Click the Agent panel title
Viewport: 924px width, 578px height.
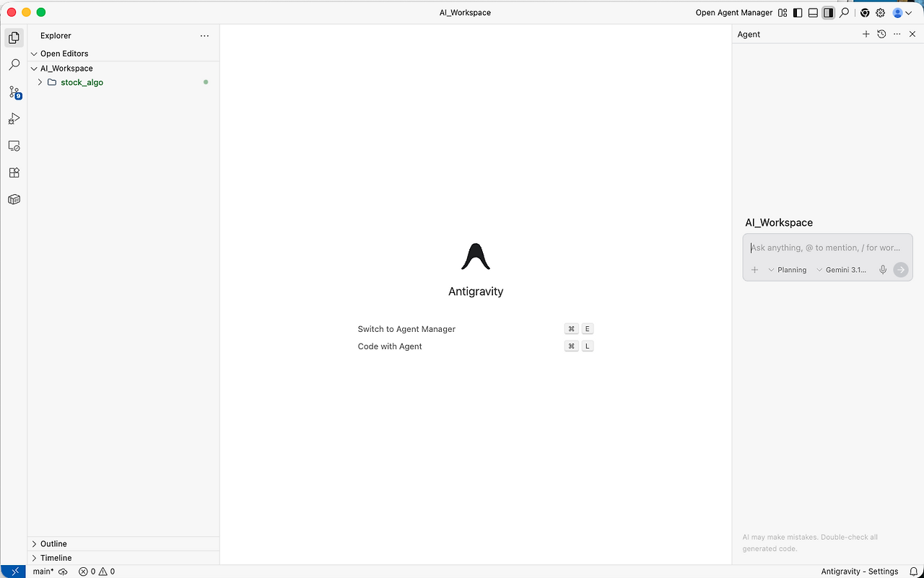[x=749, y=34]
